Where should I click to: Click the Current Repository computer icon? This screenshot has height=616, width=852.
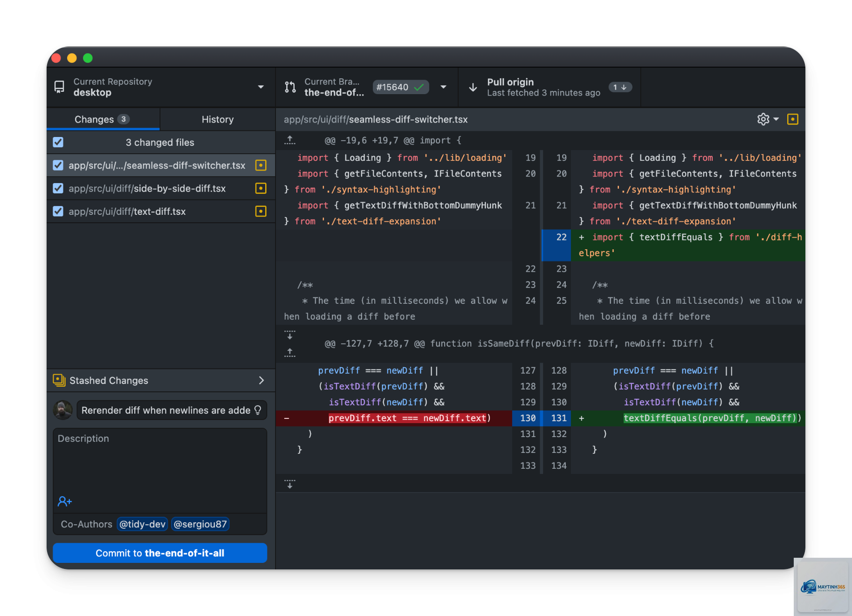click(x=59, y=87)
